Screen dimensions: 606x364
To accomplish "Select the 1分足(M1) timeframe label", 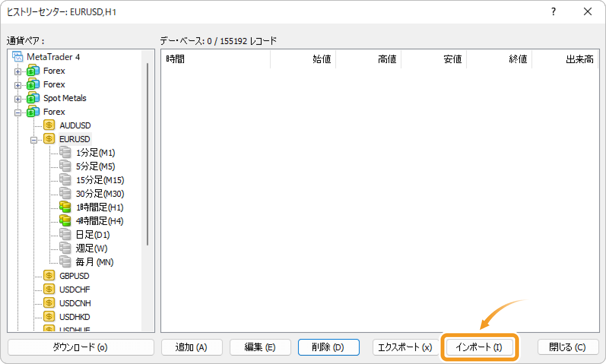I will 95,153.
